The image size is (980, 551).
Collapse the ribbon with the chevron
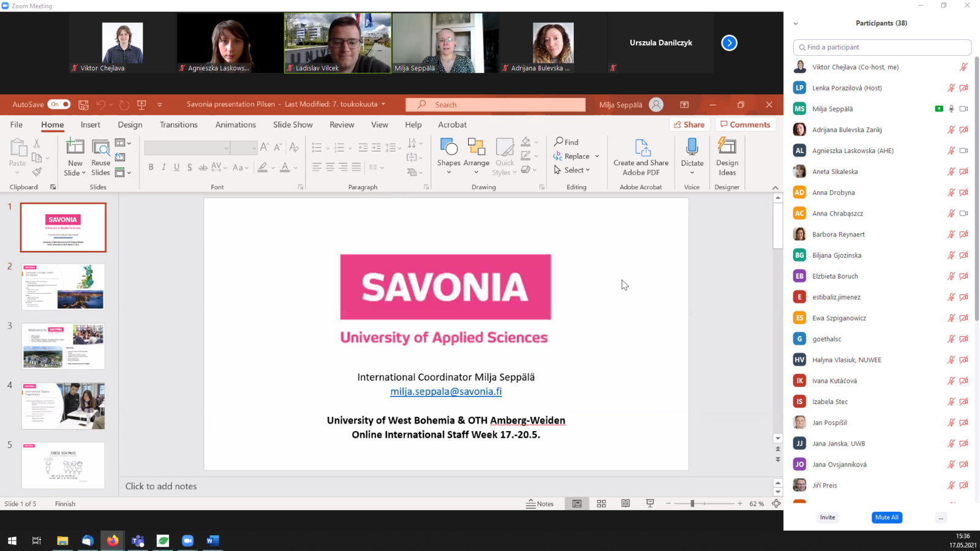point(775,187)
